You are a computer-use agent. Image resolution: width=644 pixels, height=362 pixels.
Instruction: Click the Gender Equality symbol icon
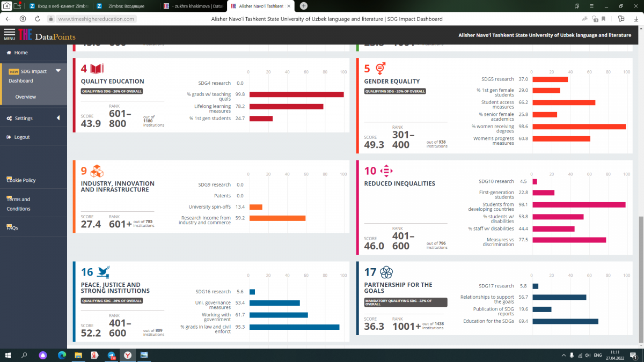point(380,68)
